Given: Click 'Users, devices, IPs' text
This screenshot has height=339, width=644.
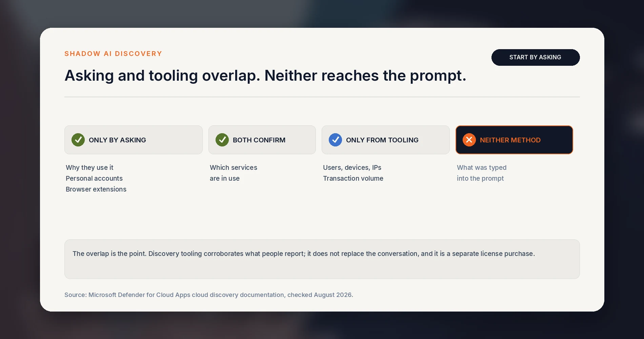Looking at the screenshot, I should click(x=352, y=167).
